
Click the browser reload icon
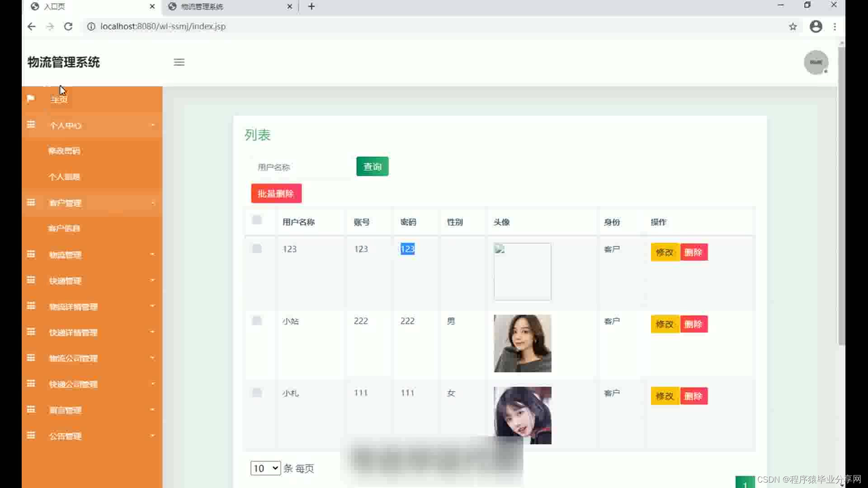pos(68,27)
